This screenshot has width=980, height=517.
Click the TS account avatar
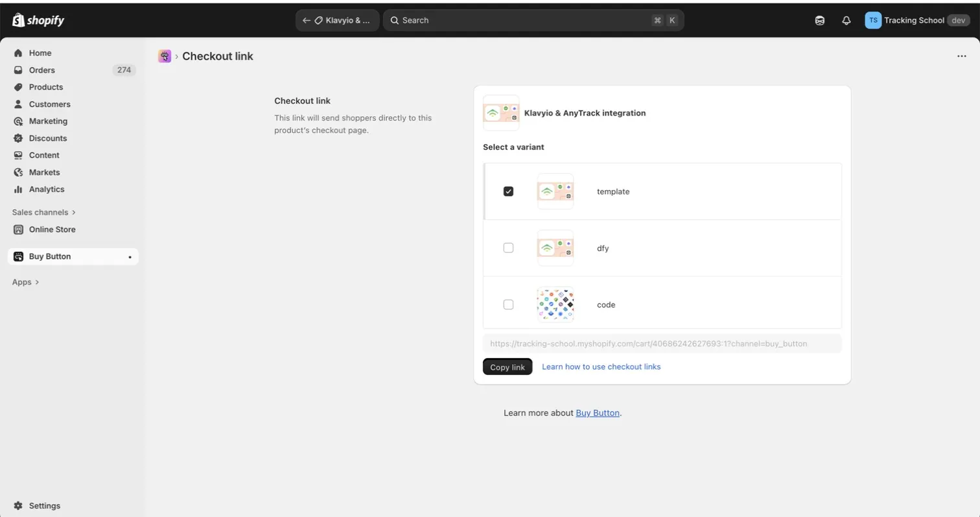[873, 20]
